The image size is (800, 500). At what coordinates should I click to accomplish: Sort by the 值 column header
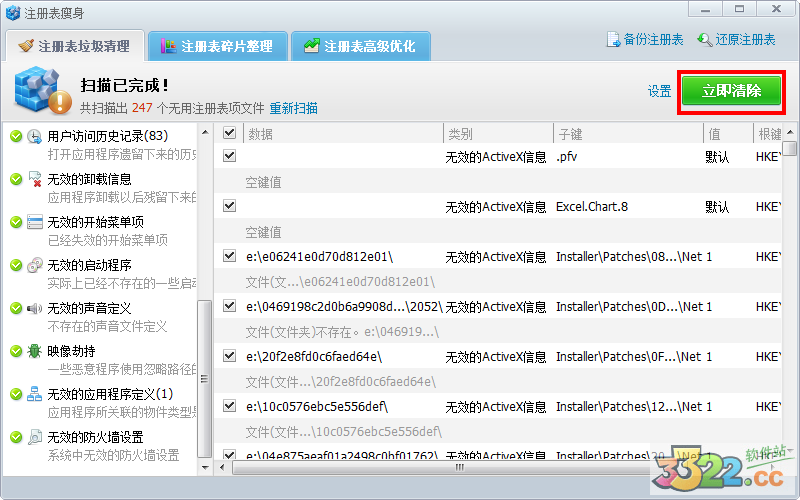click(x=729, y=134)
